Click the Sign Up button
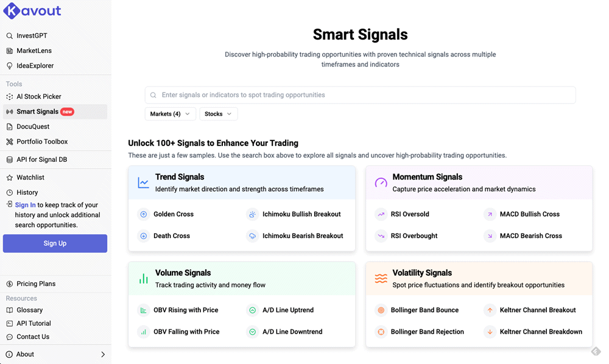This screenshot has height=364, width=609. (55, 243)
